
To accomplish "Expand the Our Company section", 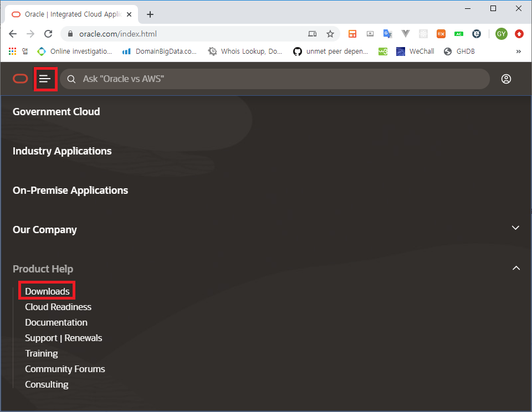I will 515,228.
